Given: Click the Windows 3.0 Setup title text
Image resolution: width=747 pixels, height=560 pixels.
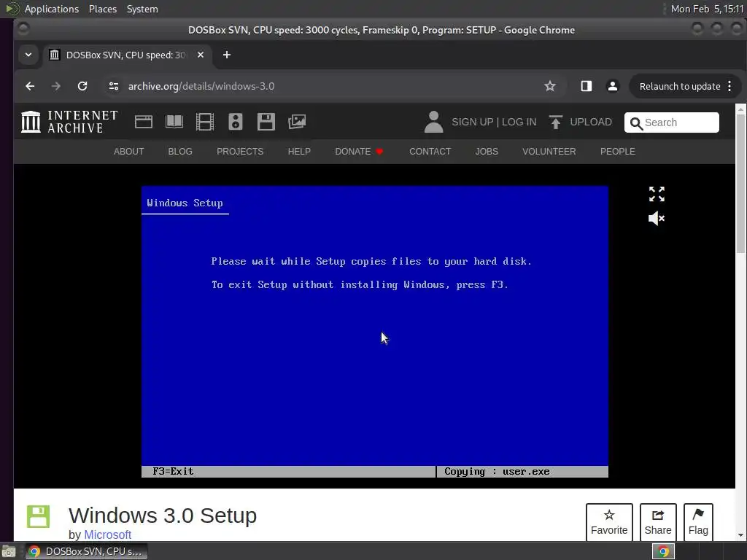Looking at the screenshot, I should 163,516.
